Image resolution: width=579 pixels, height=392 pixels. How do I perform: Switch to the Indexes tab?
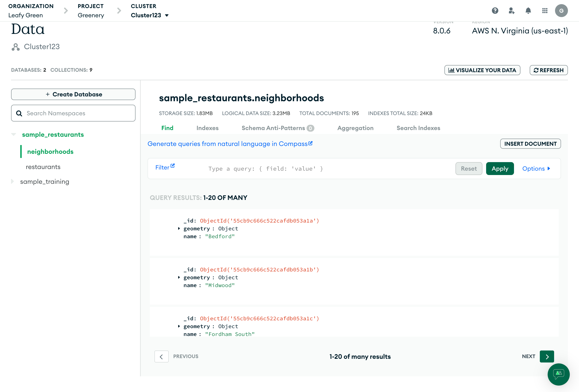click(x=207, y=128)
